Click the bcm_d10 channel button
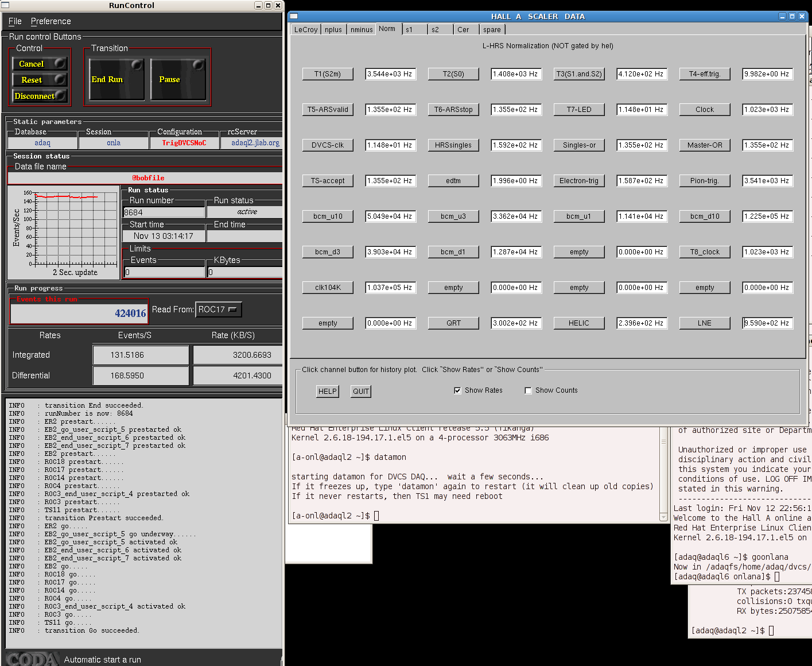This screenshot has height=666, width=812. click(x=705, y=216)
